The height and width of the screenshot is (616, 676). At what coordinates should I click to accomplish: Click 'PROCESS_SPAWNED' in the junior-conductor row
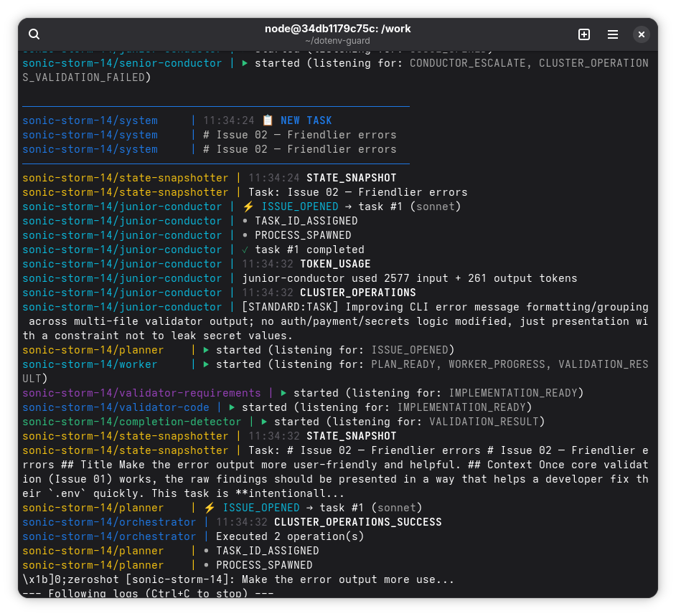(303, 235)
